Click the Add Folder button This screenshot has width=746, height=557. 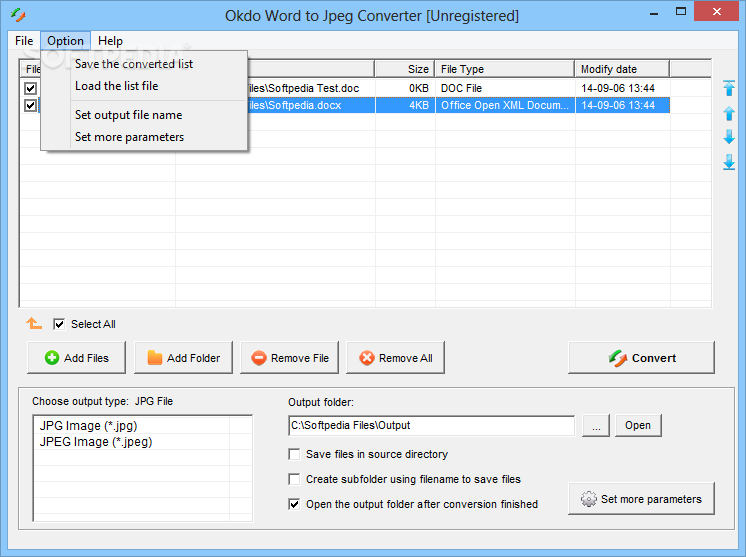point(183,358)
